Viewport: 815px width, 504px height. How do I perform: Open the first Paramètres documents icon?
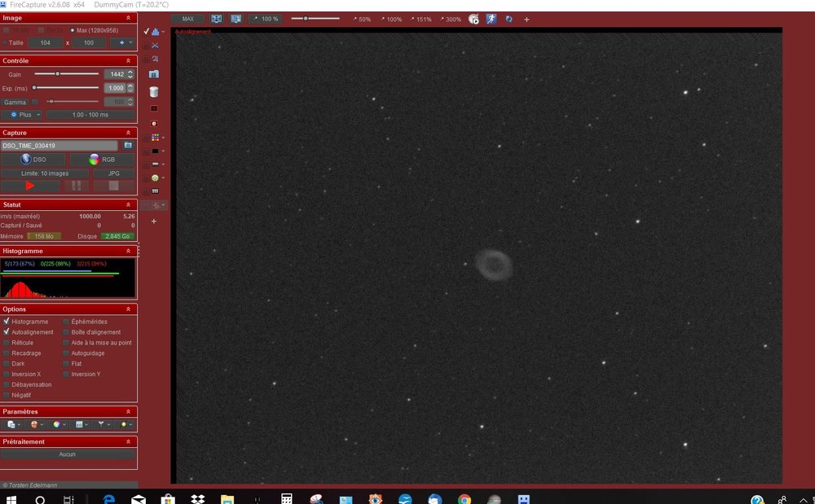[11, 424]
